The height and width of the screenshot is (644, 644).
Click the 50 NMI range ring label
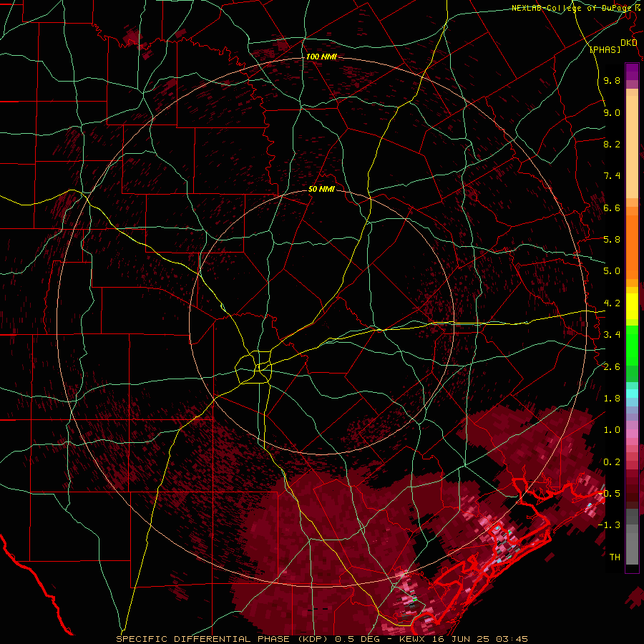pos(321,190)
